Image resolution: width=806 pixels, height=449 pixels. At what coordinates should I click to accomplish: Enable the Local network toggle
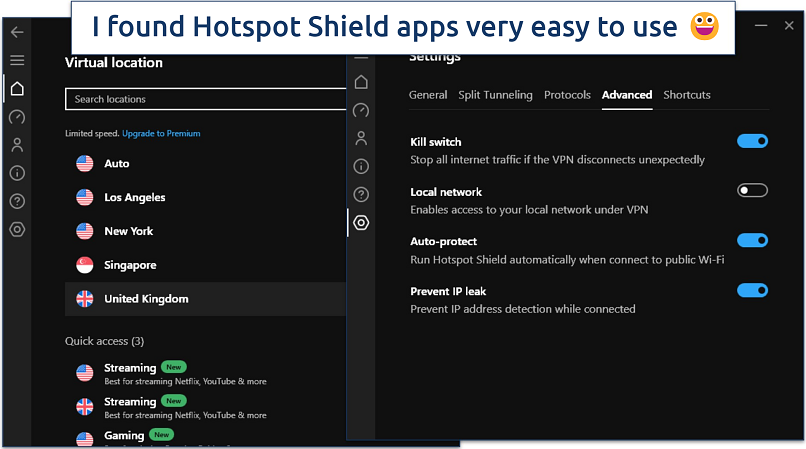click(753, 191)
